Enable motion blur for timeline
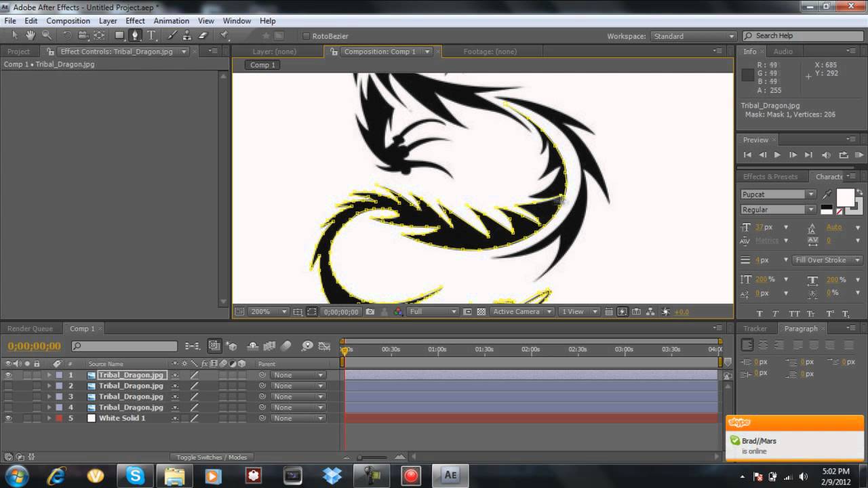This screenshot has width=868, height=488. [x=285, y=346]
